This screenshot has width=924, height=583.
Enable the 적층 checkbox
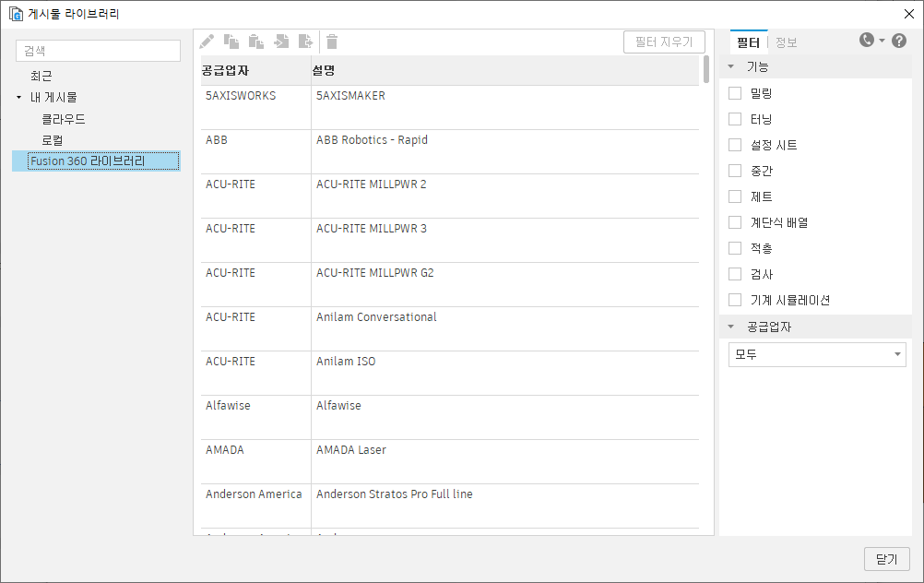(735, 248)
